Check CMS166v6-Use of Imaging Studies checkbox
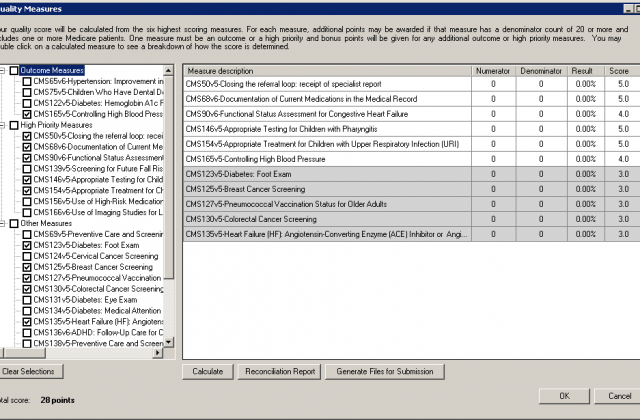This screenshot has width=640, height=420. 27,213
